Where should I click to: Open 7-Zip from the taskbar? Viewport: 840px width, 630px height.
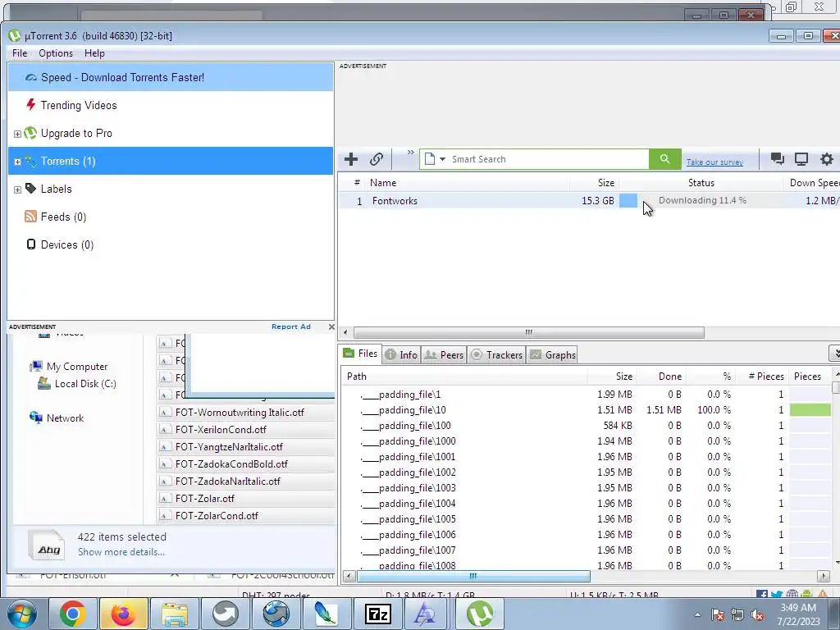coord(377,614)
